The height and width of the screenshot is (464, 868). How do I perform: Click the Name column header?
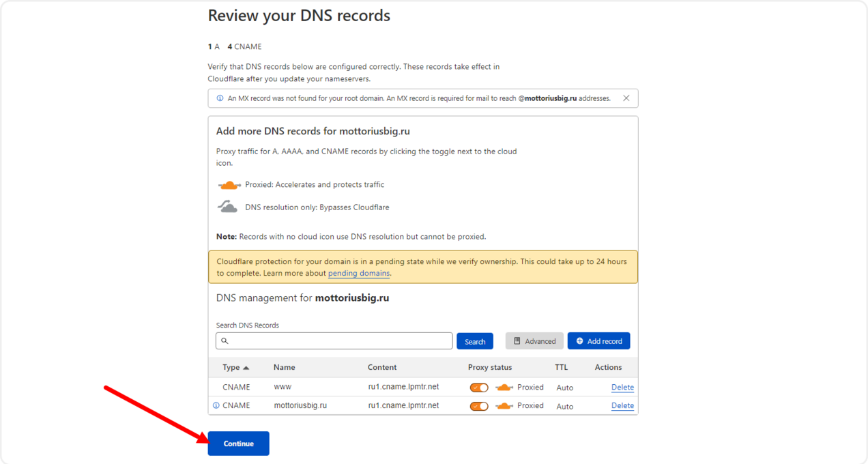coord(285,367)
